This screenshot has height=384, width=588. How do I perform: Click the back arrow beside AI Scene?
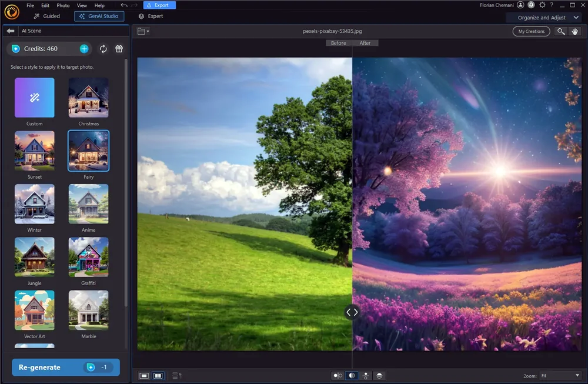pos(11,31)
